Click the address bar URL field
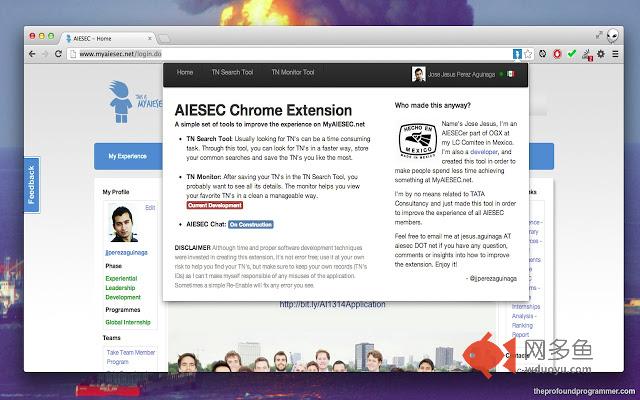Image resolution: width=640 pixels, height=400 pixels. pyautogui.click(x=290, y=54)
